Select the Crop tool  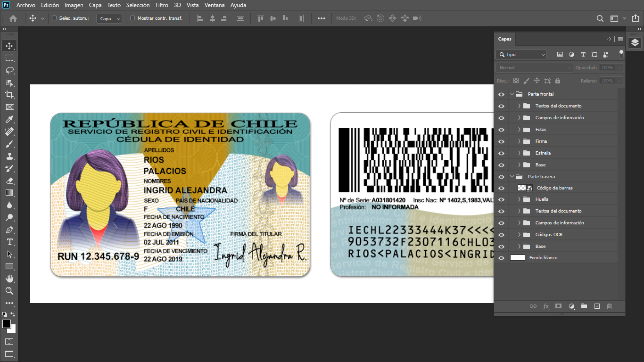coord(9,95)
